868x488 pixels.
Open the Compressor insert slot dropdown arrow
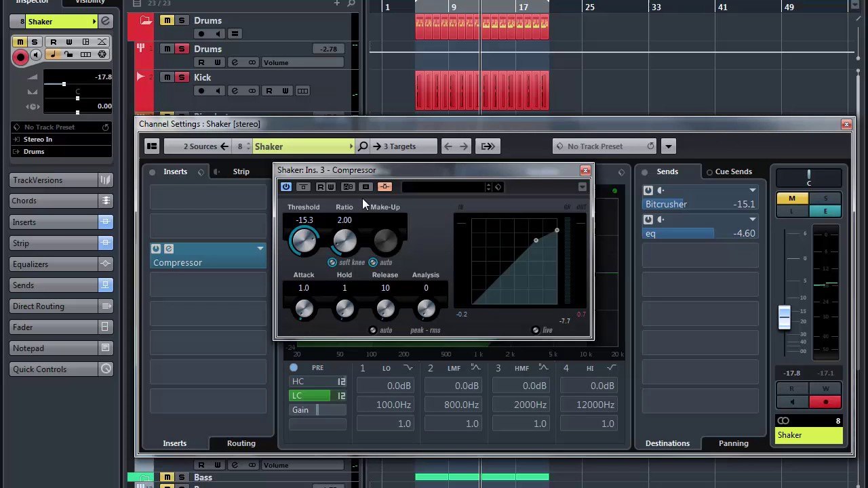click(x=260, y=249)
